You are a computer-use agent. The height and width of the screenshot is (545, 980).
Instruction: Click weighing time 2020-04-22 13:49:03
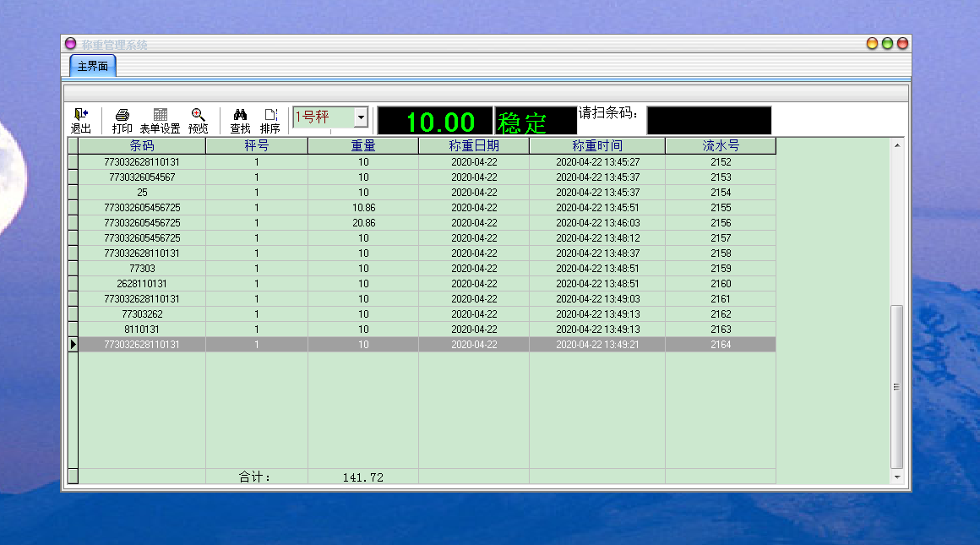pos(597,299)
